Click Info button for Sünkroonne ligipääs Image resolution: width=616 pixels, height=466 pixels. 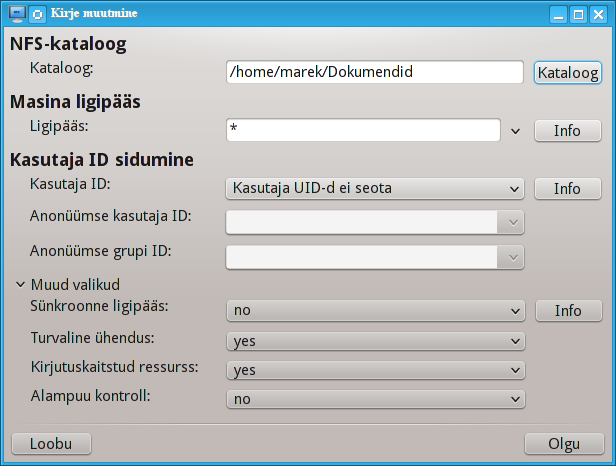coord(568,311)
